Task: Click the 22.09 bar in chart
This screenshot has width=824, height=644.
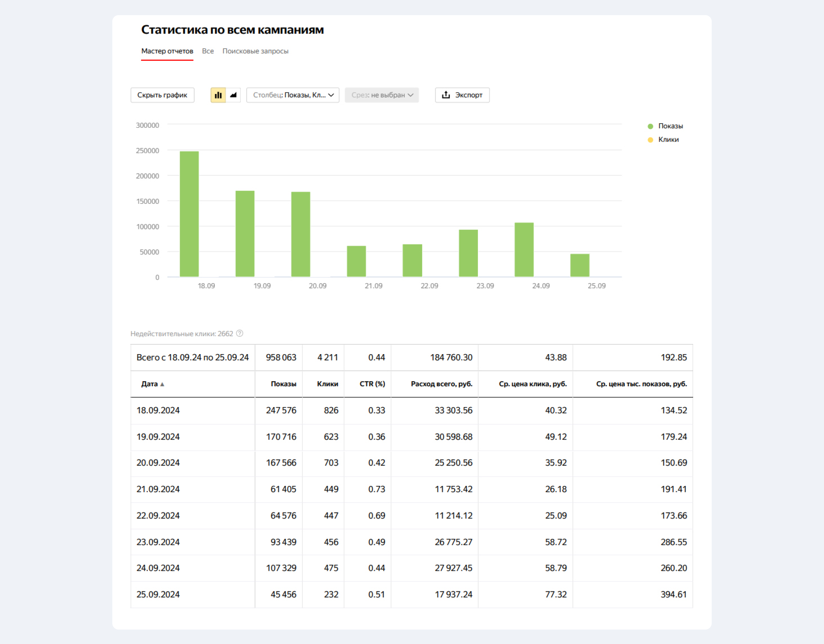Action: pyautogui.click(x=412, y=261)
